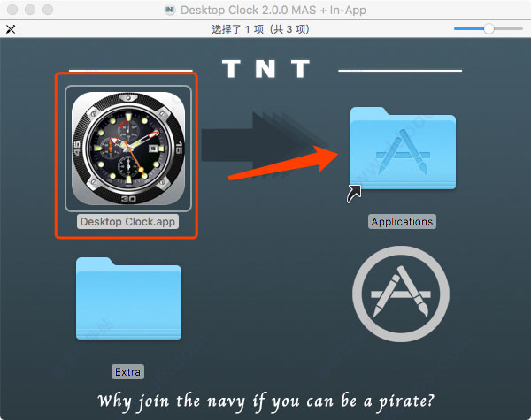
Task: Click the window title proxy icon
Action: 170,10
